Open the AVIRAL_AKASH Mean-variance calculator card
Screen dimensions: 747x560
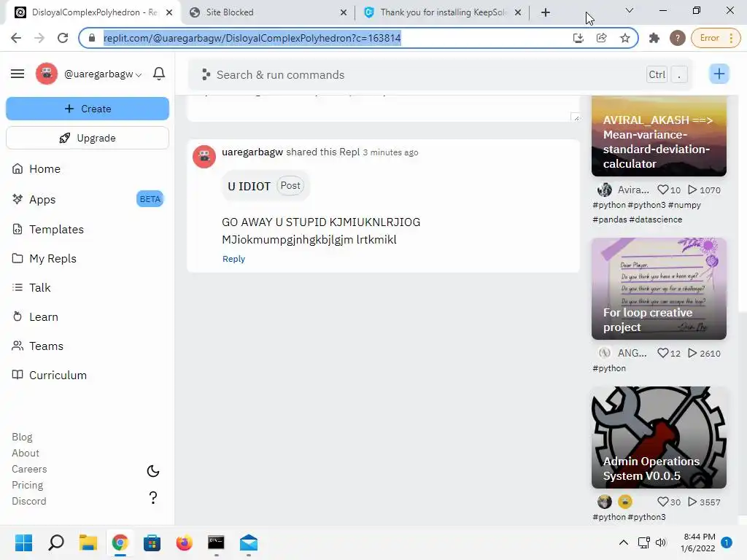(659, 136)
